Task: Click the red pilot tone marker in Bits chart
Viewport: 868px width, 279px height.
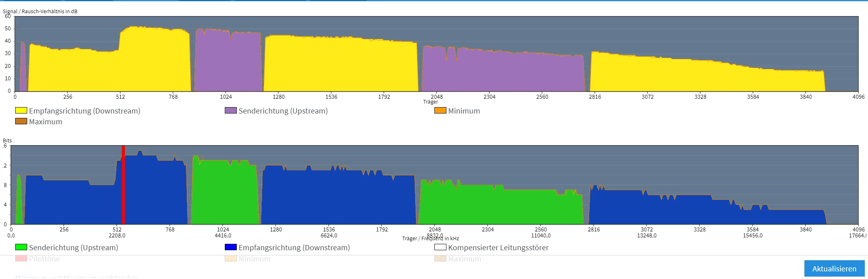Action: tap(123, 185)
